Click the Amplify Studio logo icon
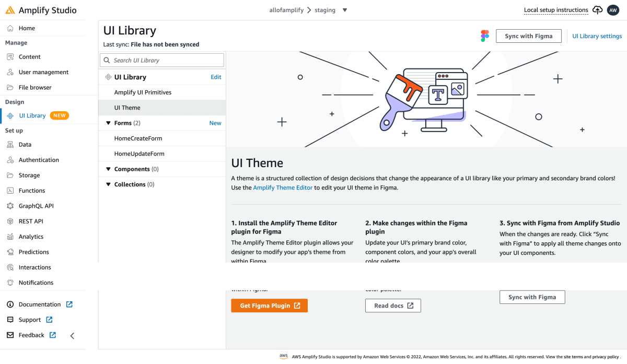This screenshot has width=627, height=364. (10, 10)
